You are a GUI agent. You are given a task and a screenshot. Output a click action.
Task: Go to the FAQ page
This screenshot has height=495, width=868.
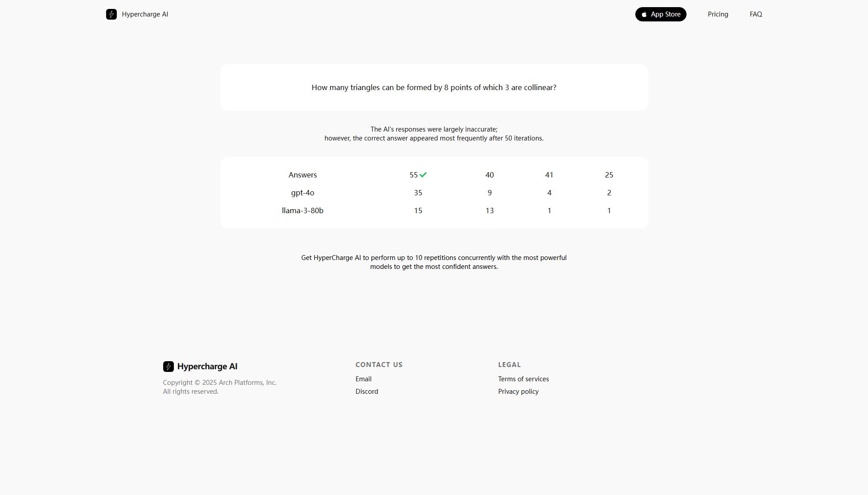tap(756, 14)
